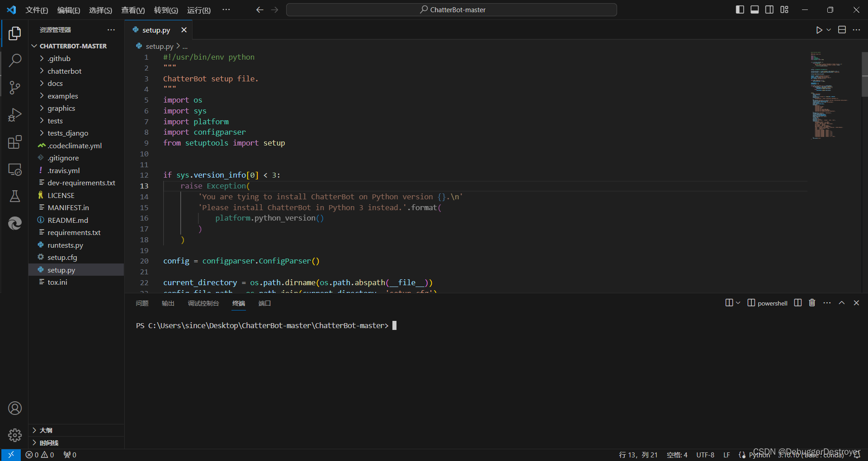
Task: Expand the graphics folder
Action: (76, 108)
